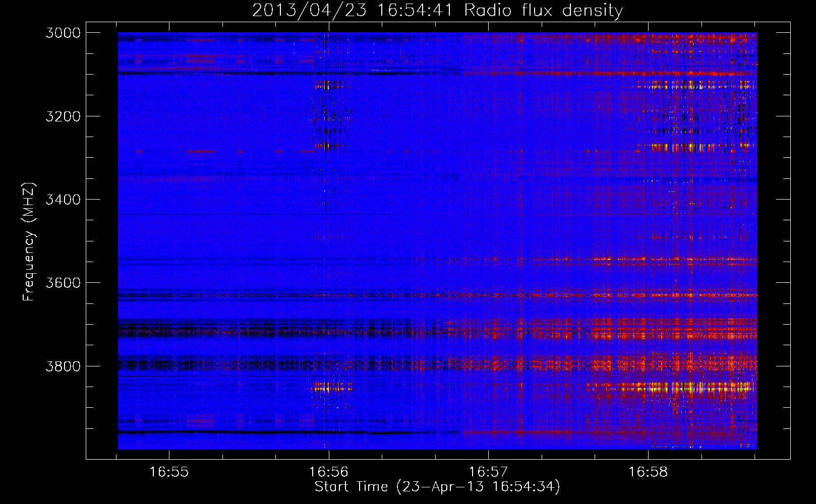The image size is (816, 504).
Task: Click the 16:55 time axis label
Action: point(169,472)
